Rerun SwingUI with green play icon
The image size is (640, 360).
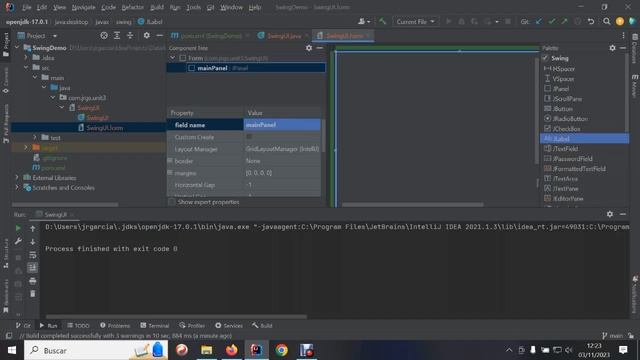(18, 228)
